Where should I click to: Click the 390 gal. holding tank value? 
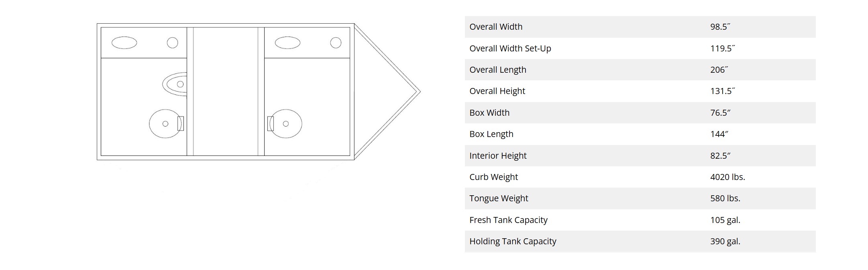(725, 241)
